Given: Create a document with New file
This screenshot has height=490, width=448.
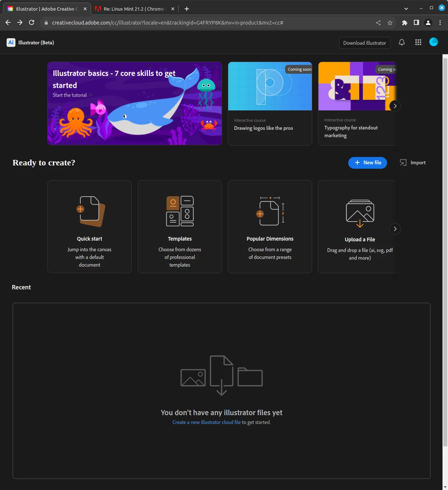Looking at the screenshot, I should coord(368,162).
